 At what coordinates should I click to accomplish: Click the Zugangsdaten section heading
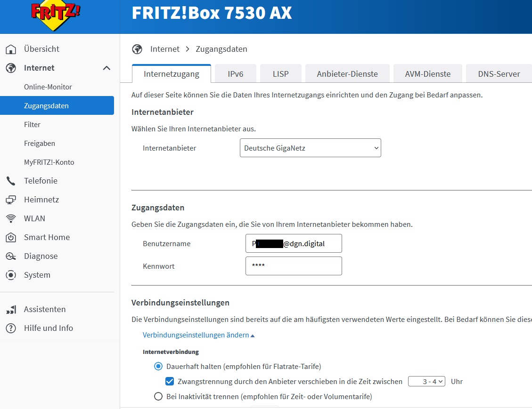tap(158, 208)
